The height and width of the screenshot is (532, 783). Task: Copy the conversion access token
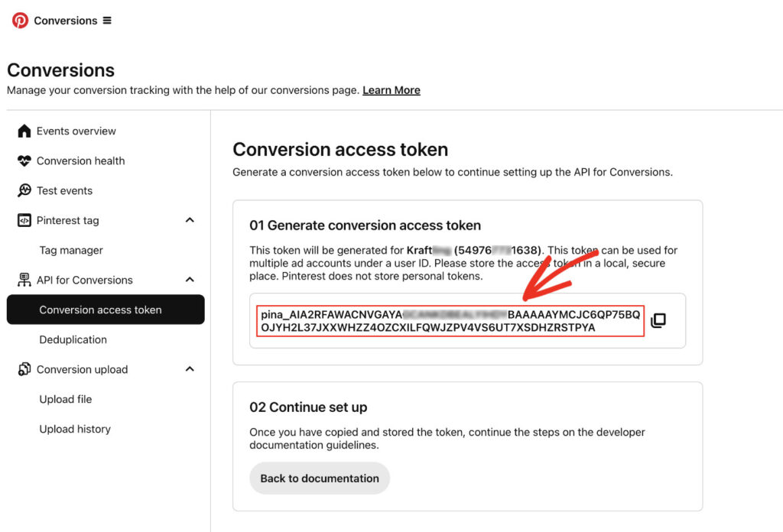pyautogui.click(x=658, y=320)
